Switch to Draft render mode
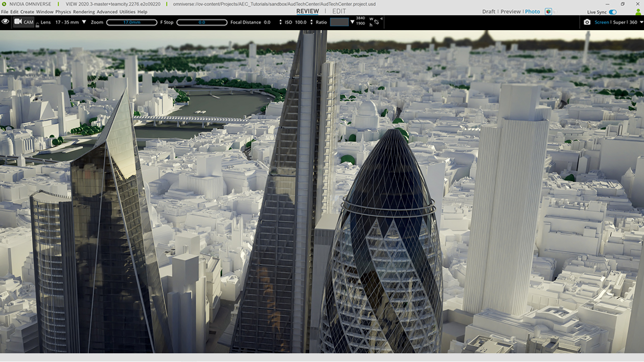 coord(489,12)
